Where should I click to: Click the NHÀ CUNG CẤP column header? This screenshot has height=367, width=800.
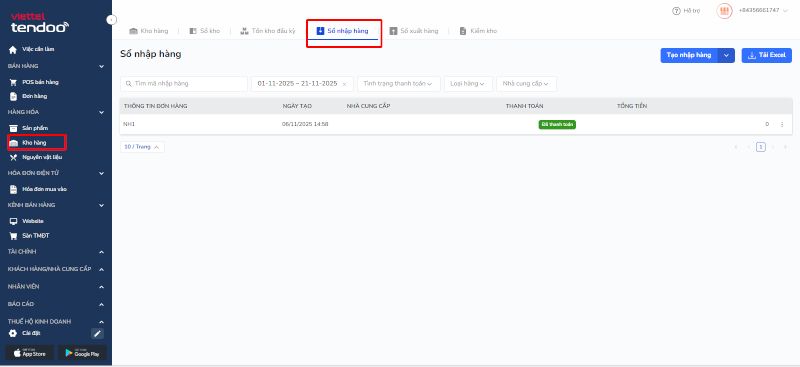point(368,106)
